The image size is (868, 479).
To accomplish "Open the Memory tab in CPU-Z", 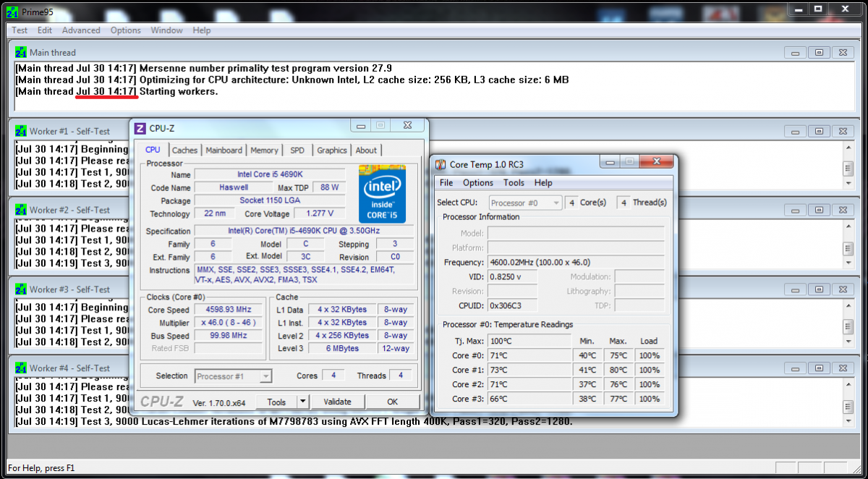I will (264, 151).
